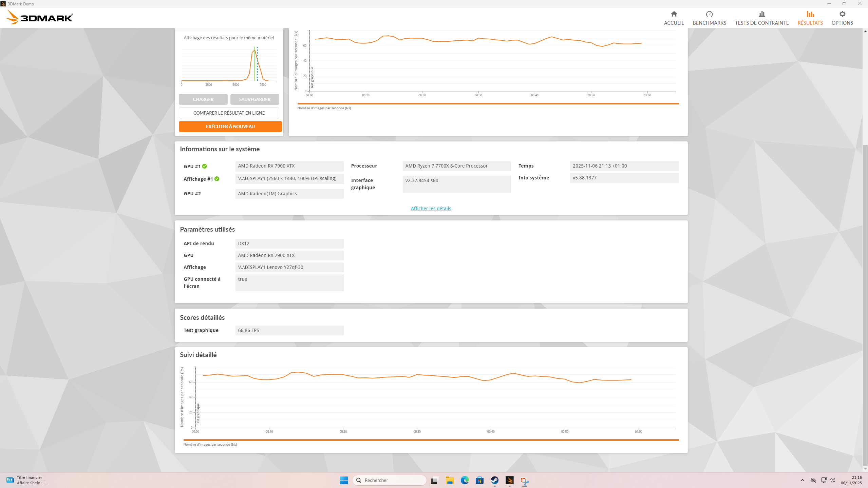Screen dimensions: 868x488
Task: Click the volume icon in the system tray
Action: pos(832,480)
